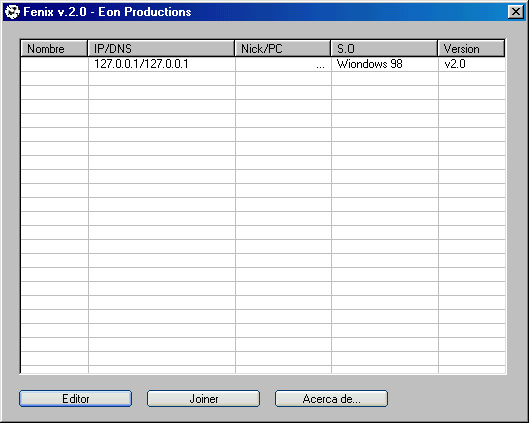The height and width of the screenshot is (423, 529).
Task: Select the empty Nombre cell of first row
Action: point(54,64)
